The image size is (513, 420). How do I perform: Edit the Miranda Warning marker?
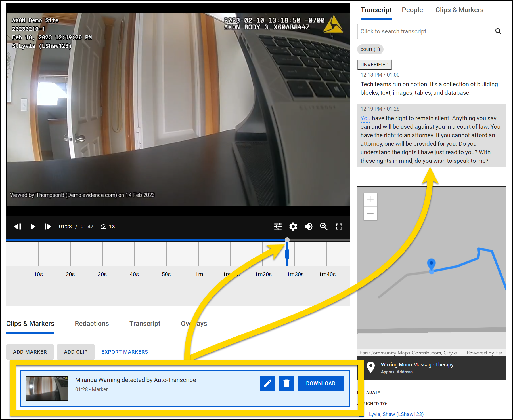click(x=267, y=383)
